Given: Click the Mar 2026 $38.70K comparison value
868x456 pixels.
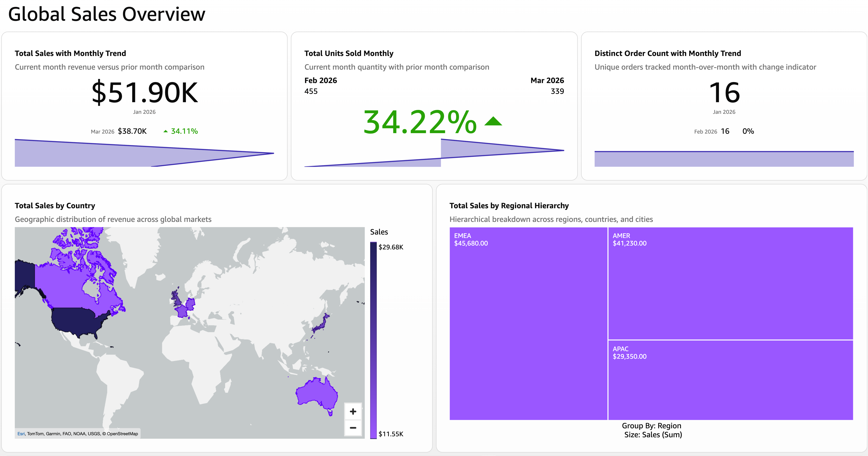Looking at the screenshot, I should (x=132, y=131).
